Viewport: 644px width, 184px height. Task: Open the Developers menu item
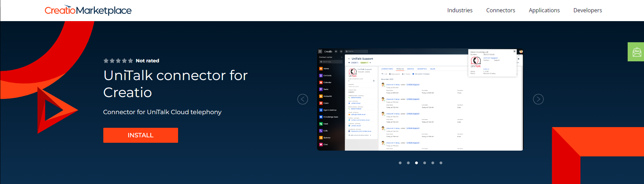tap(587, 10)
